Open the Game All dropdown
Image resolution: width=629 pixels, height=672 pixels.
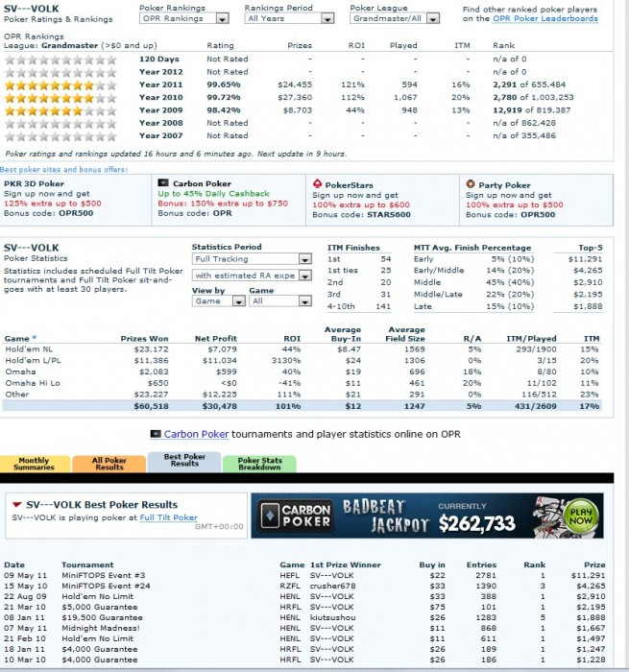tap(280, 300)
